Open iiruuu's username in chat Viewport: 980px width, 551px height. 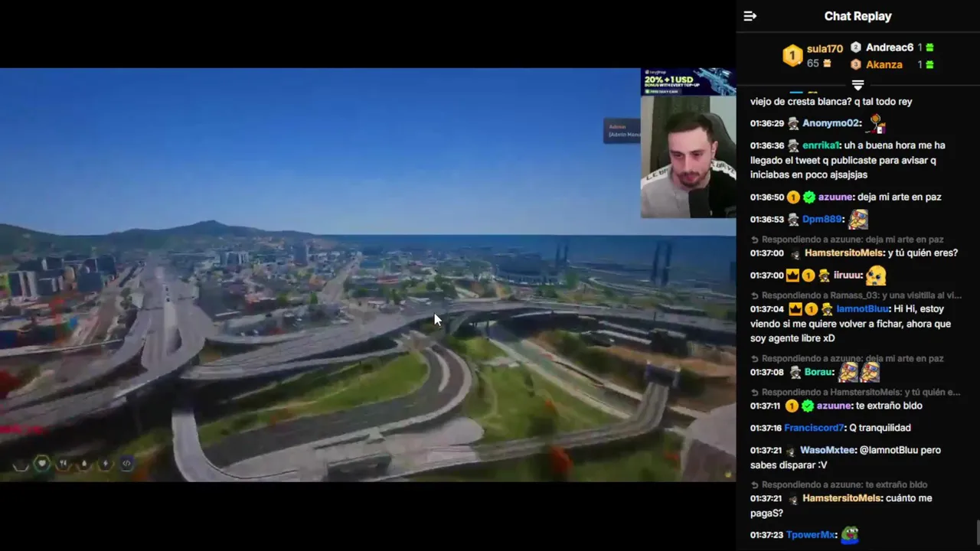coord(848,275)
